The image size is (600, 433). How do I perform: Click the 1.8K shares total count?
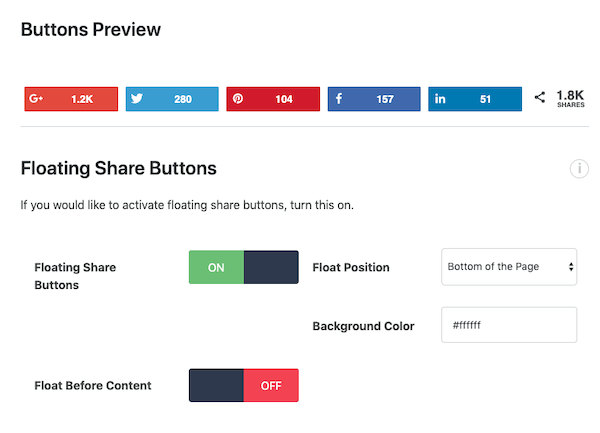[x=570, y=98]
